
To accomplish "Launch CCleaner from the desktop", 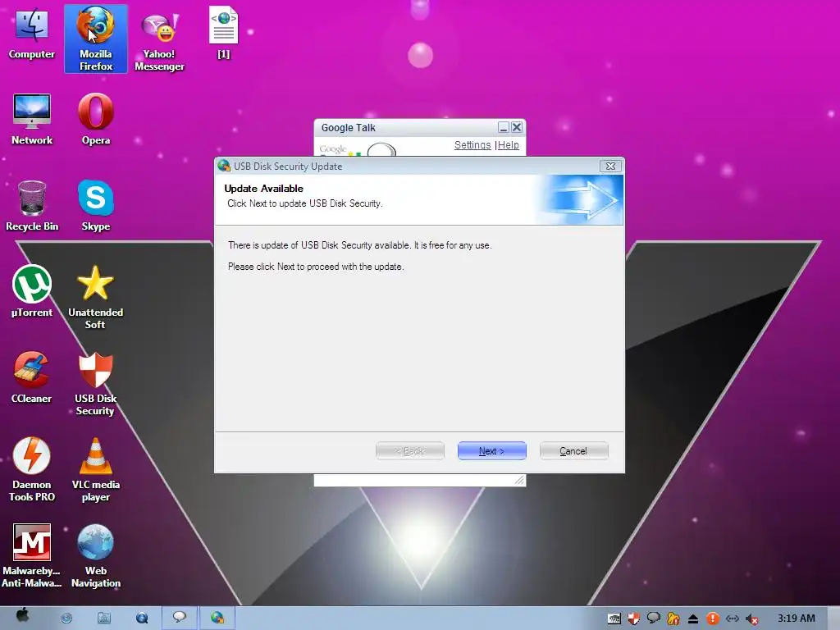I will pyautogui.click(x=32, y=377).
